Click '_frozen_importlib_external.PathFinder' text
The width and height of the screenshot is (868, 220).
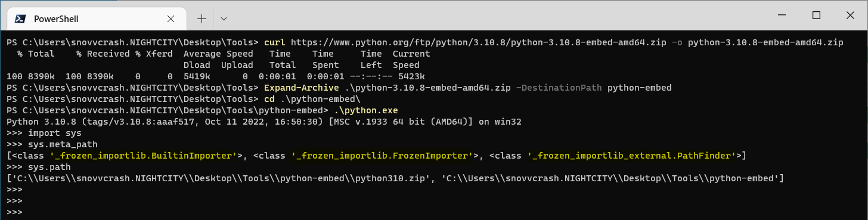(x=632, y=156)
